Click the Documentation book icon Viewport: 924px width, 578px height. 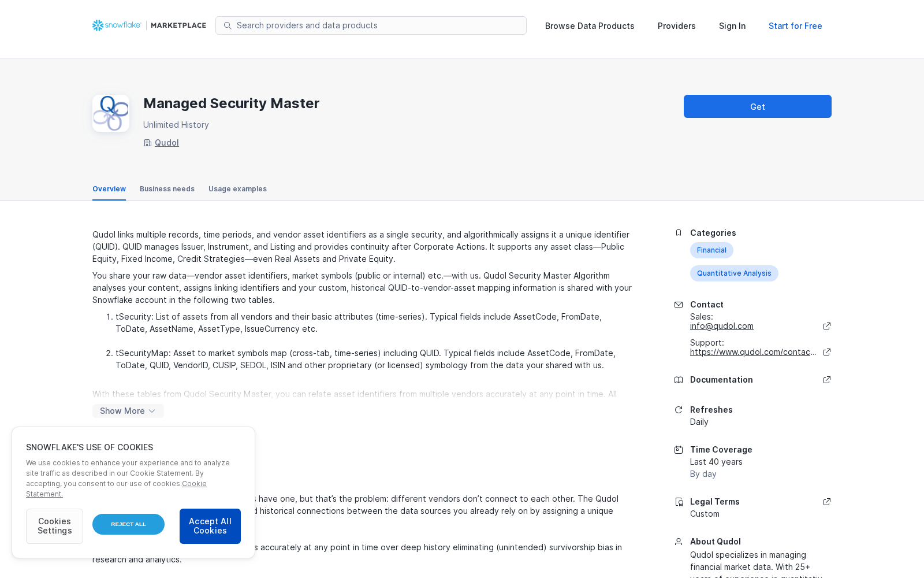[679, 380]
